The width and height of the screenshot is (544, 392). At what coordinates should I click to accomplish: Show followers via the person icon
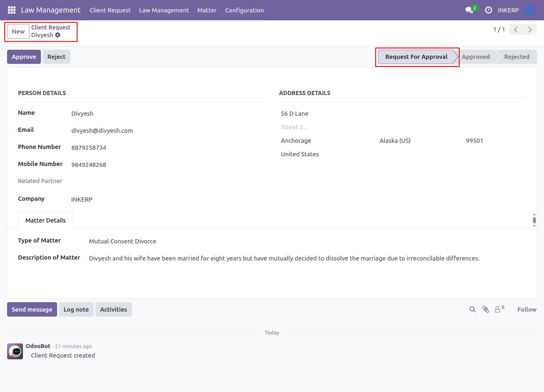(x=499, y=309)
